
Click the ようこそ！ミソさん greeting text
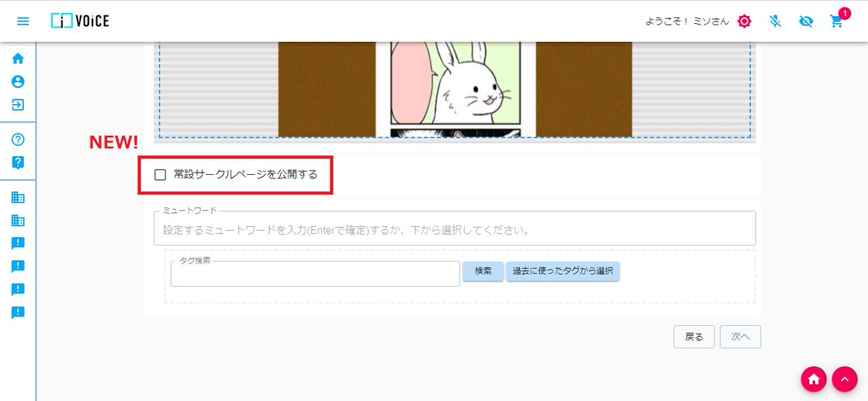[687, 22]
